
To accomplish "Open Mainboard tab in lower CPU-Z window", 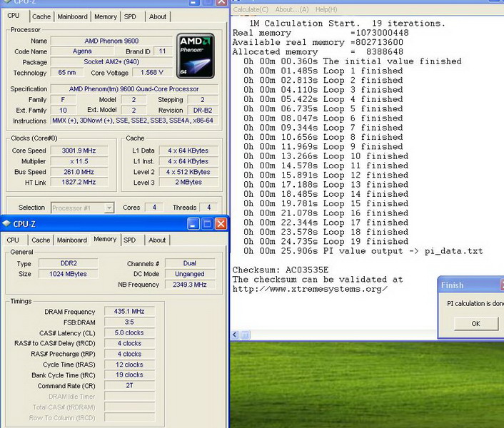I will pyautogui.click(x=72, y=240).
